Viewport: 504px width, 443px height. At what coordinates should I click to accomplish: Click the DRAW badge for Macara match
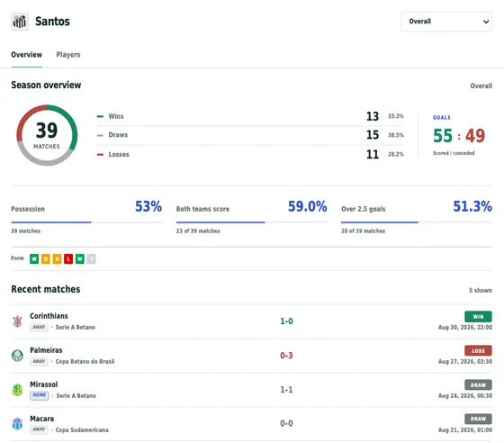point(478,419)
